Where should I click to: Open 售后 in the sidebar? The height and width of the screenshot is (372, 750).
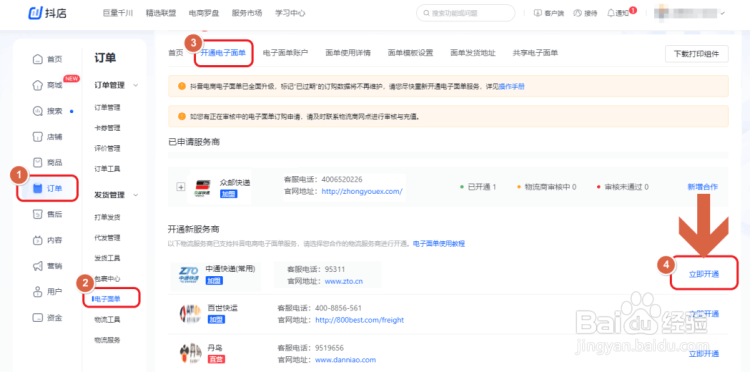coord(47,214)
